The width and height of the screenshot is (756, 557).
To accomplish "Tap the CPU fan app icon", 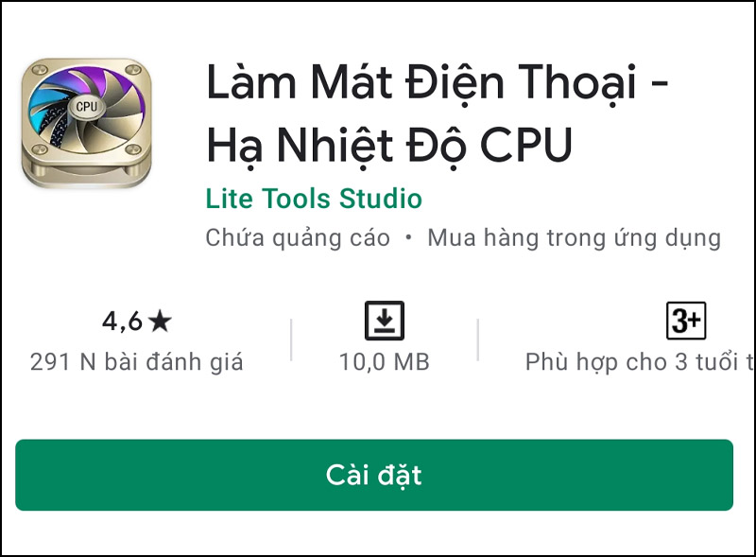I will click(x=87, y=123).
